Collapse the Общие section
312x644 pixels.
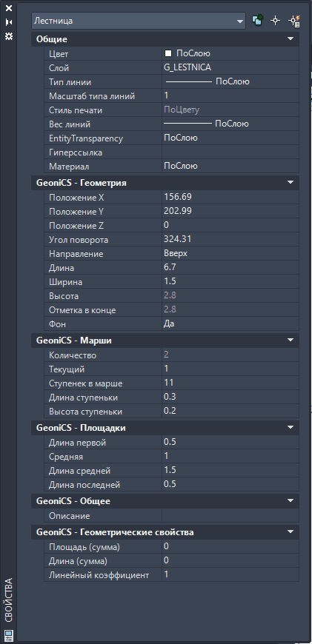(x=291, y=39)
